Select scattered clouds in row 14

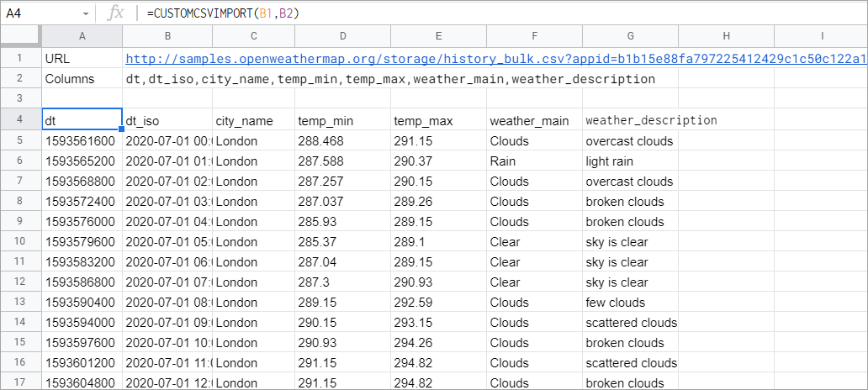tap(630, 323)
